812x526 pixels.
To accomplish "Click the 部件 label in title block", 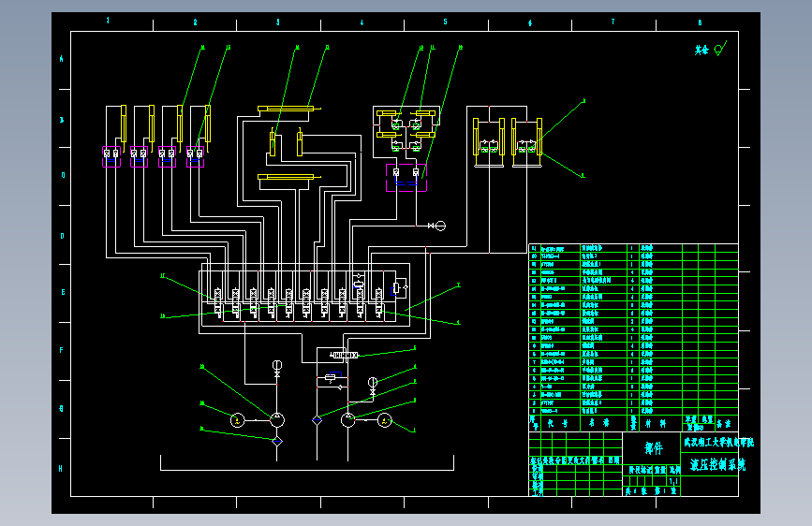I will tap(653, 448).
